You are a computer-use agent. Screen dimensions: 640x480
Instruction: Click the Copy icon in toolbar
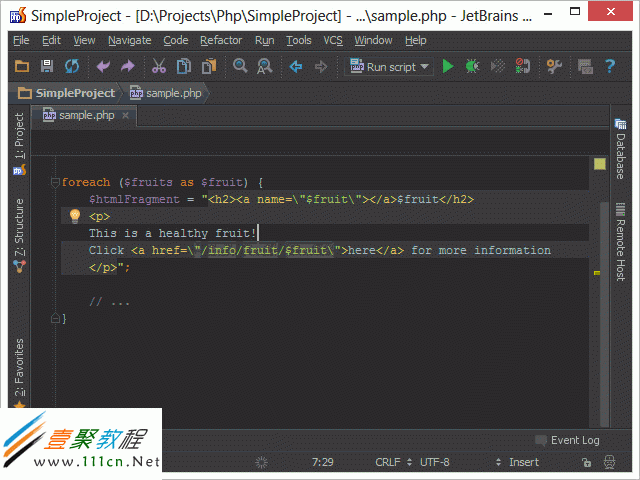(184, 66)
